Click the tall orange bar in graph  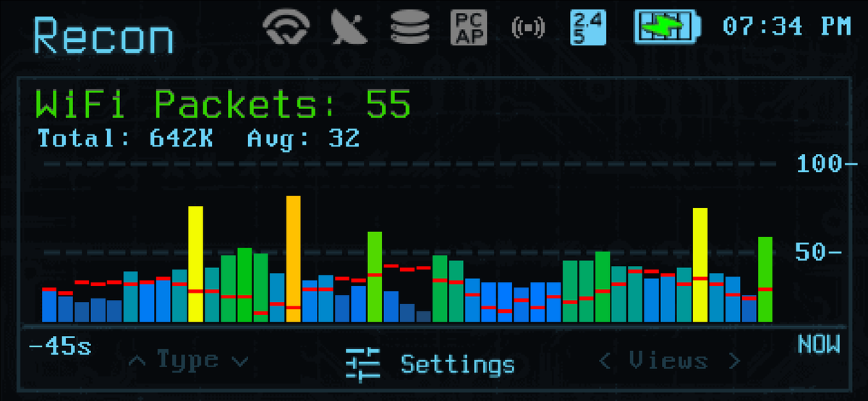(x=293, y=259)
